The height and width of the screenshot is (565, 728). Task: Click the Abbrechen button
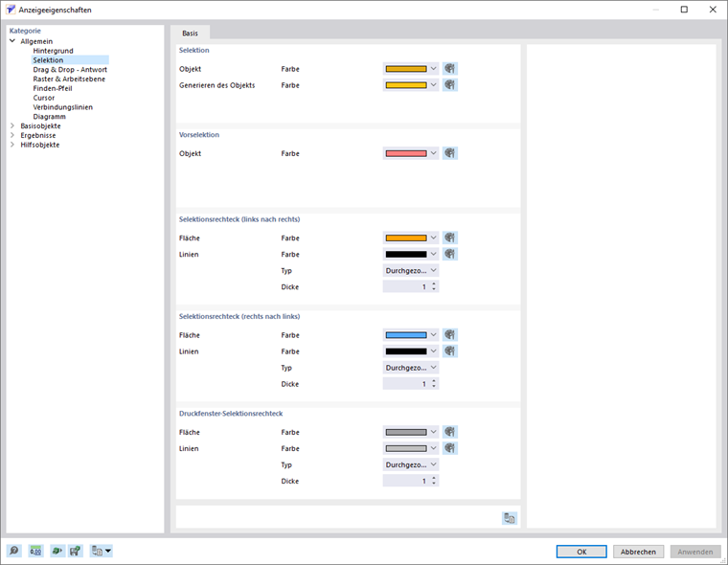tap(638, 552)
